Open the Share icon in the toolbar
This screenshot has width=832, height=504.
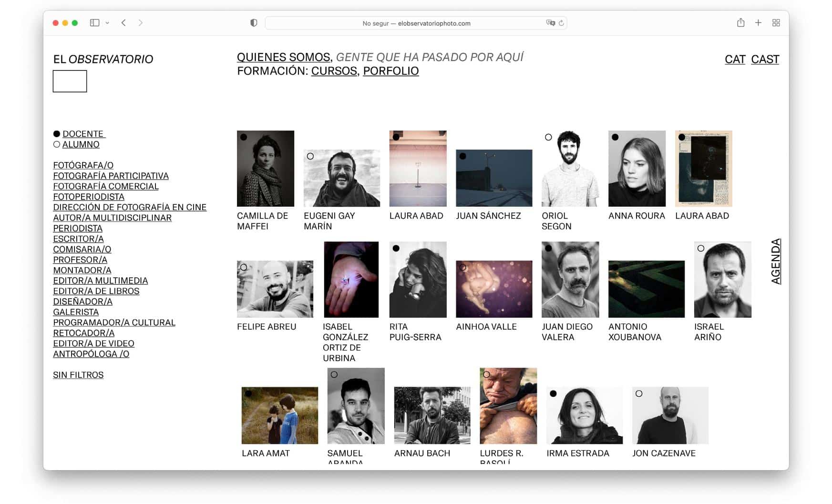pyautogui.click(x=740, y=22)
